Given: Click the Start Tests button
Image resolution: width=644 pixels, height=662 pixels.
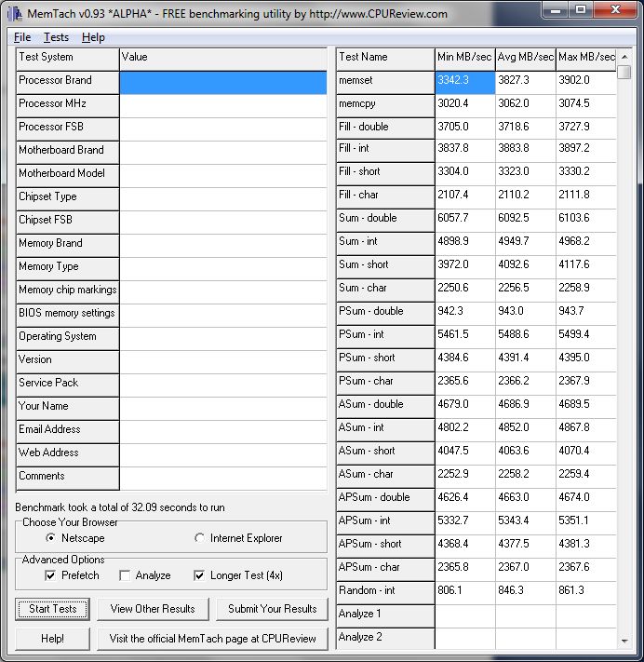Looking at the screenshot, I should (x=53, y=609).
